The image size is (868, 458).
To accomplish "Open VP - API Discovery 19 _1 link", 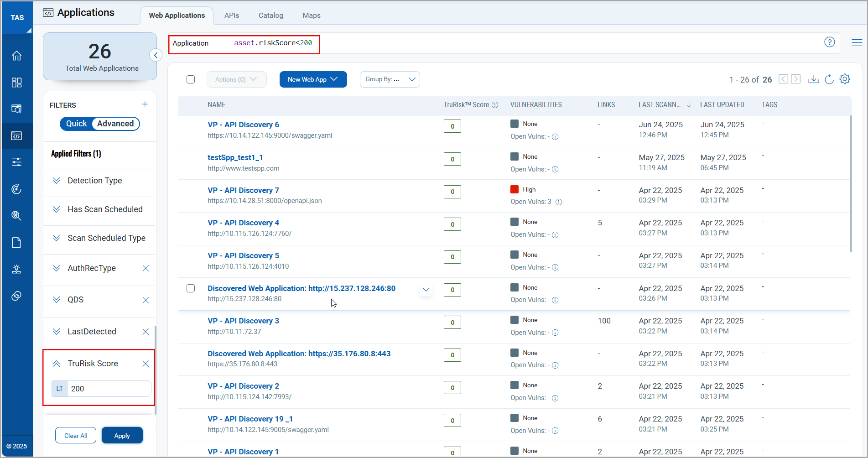I will 250,419.
